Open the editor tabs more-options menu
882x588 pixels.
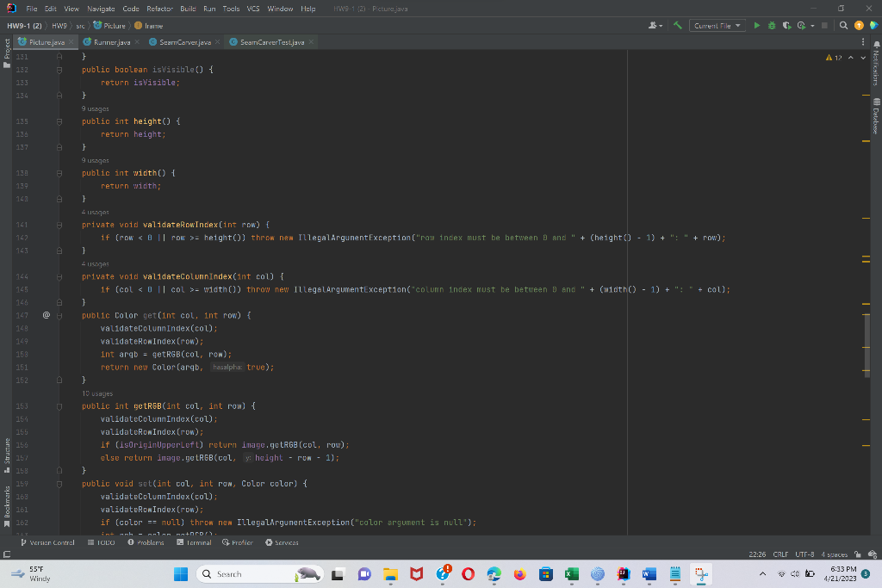pyautogui.click(x=863, y=41)
